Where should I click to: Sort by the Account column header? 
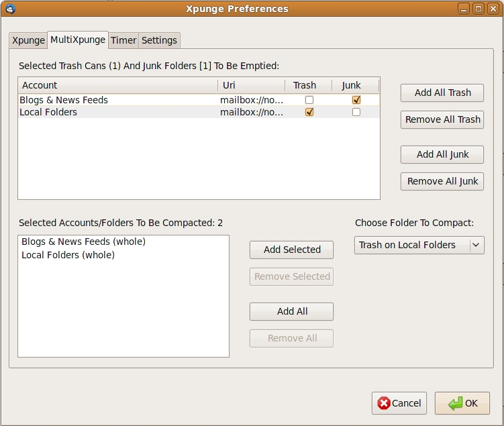[x=117, y=85]
